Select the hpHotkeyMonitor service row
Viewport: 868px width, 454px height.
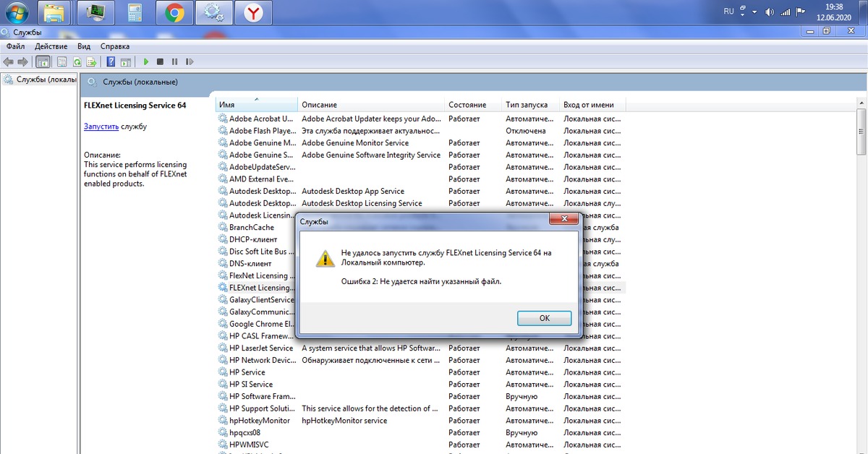420,420
